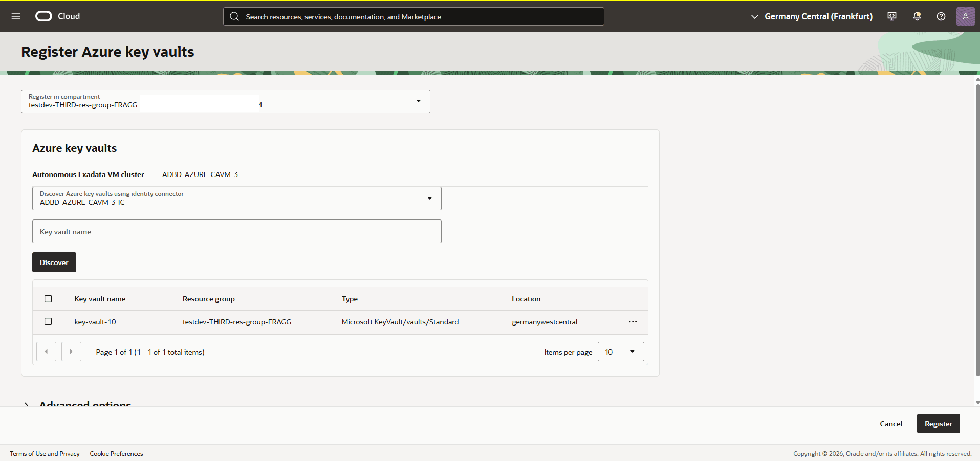Open identity connector dropdown ADBD-AZURE-CAVM-3-IC
The height and width of the screenshot is (461, 980).
(236, 199)
